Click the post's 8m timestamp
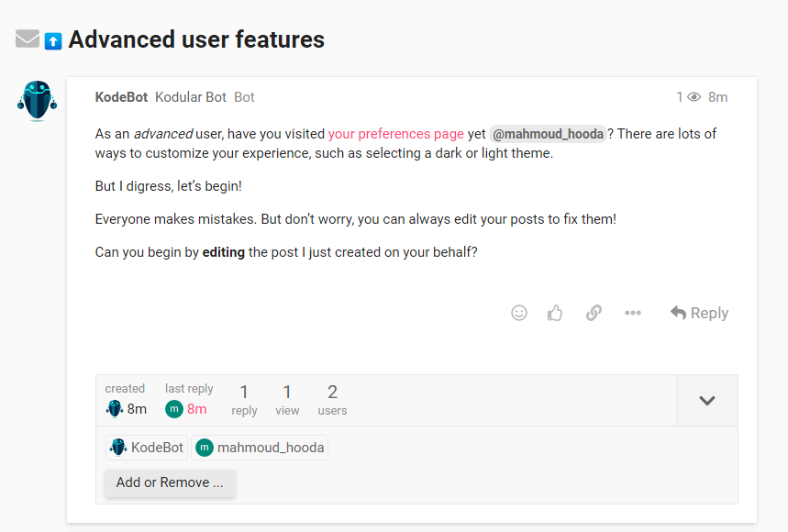 point(717,97)
